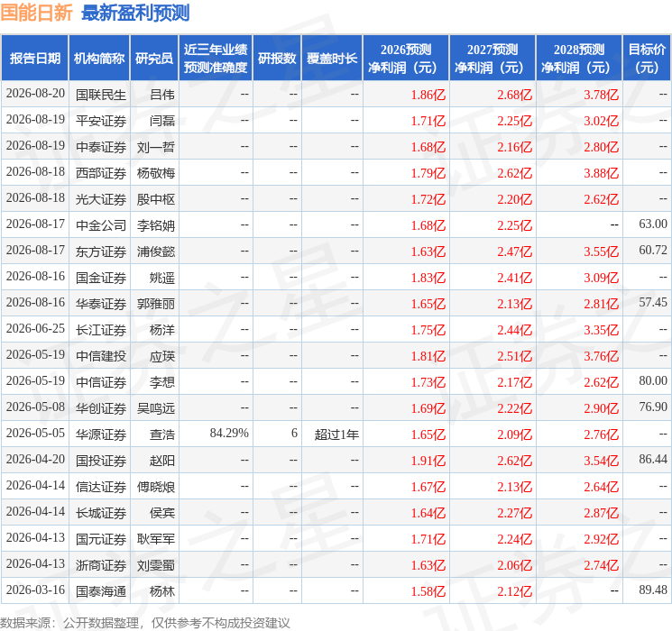The height and width of the screenshot is (631, 672).
Task: Click the 数据来源 disclaimer text
Action: [145, 622]
